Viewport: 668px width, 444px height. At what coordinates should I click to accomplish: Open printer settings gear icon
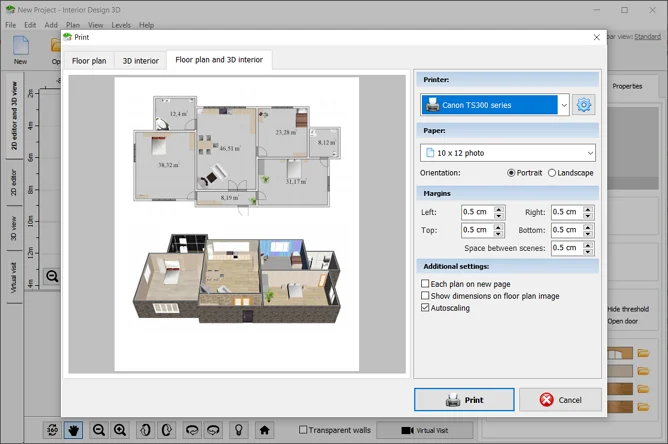coord(584,105)
